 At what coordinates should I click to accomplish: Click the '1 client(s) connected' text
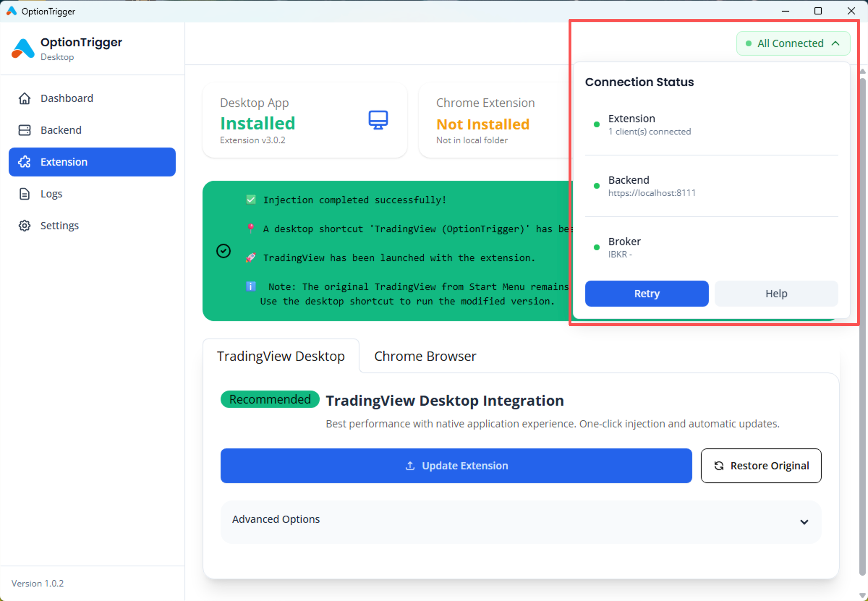click(650, 131)
